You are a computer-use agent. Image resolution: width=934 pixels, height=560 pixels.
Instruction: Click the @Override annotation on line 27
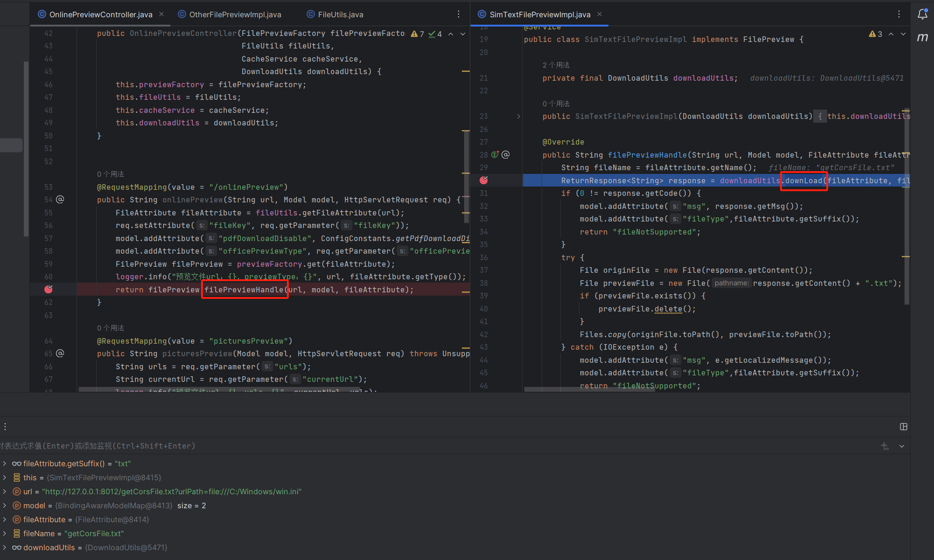pos(563,142)
